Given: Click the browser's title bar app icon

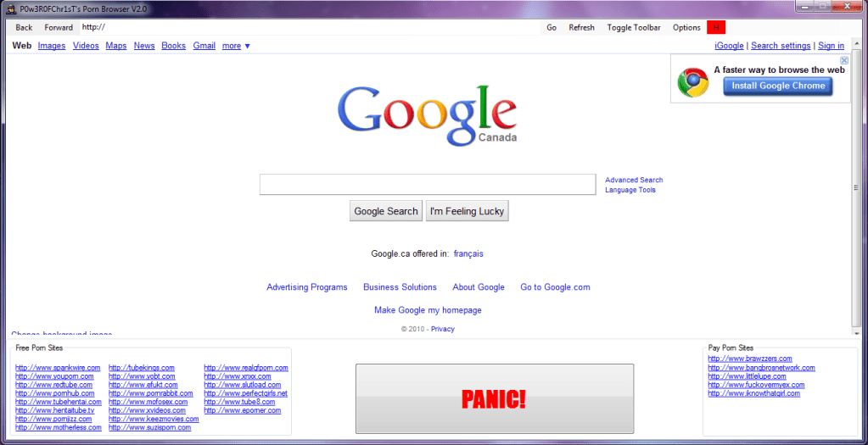Looking at the screenshot, I should tap(10, 8).
